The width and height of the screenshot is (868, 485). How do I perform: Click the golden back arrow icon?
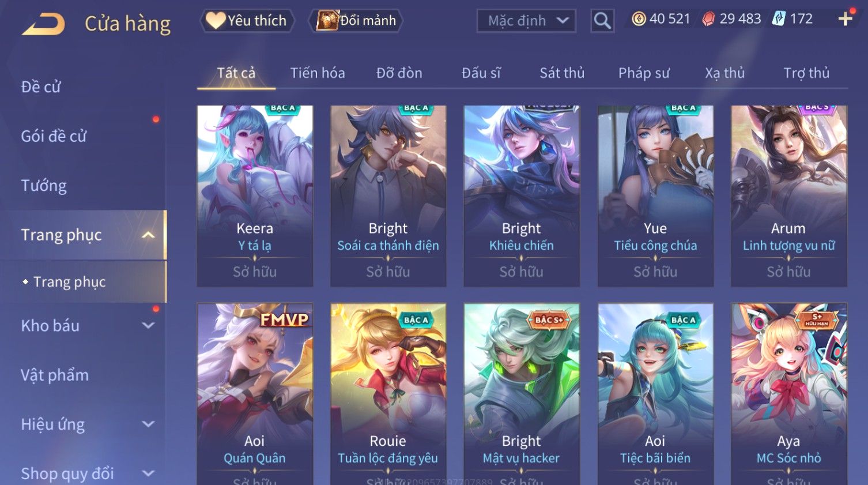pos(43,24)
